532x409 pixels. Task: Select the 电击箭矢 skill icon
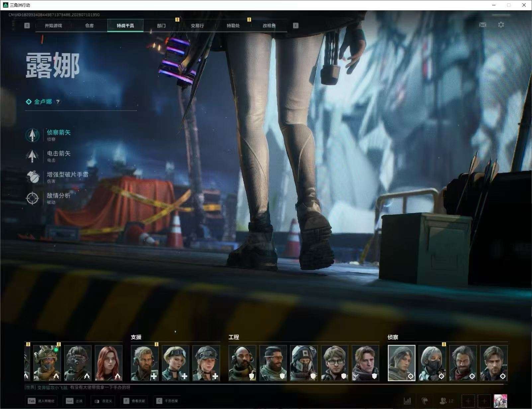click(32, 156)
